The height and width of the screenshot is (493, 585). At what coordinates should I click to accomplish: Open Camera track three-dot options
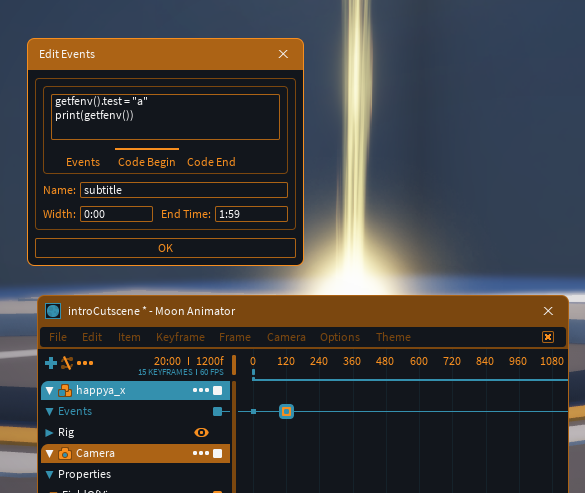coord(201,453)
